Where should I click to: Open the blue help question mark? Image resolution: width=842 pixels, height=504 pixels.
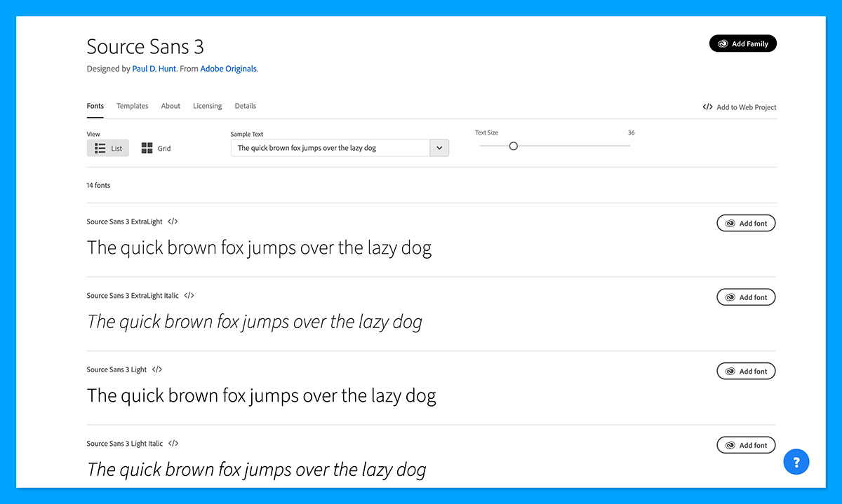pos(796,461)
